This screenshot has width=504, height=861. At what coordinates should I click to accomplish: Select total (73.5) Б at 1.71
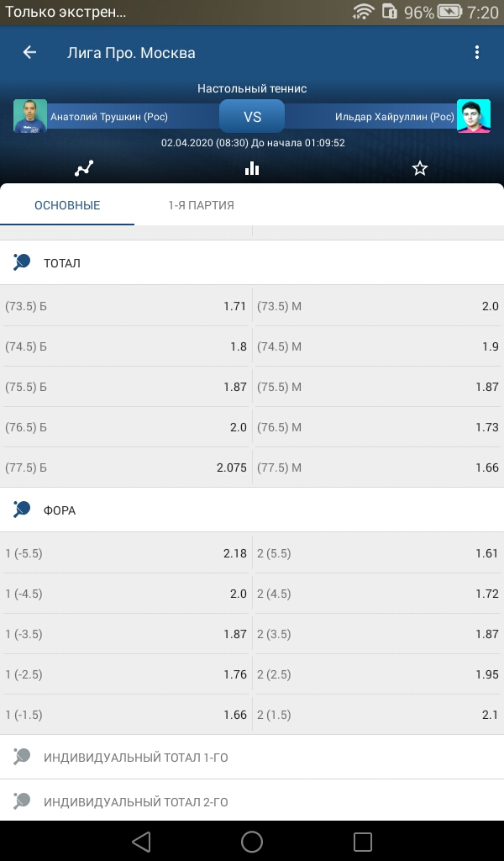click(x=126, y=306)
